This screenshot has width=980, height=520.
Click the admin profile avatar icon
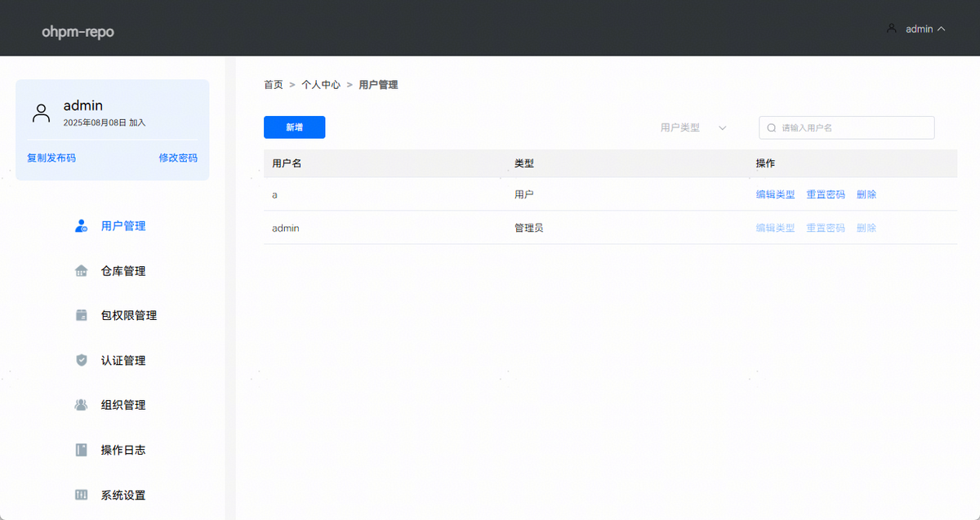pos(41,113)
